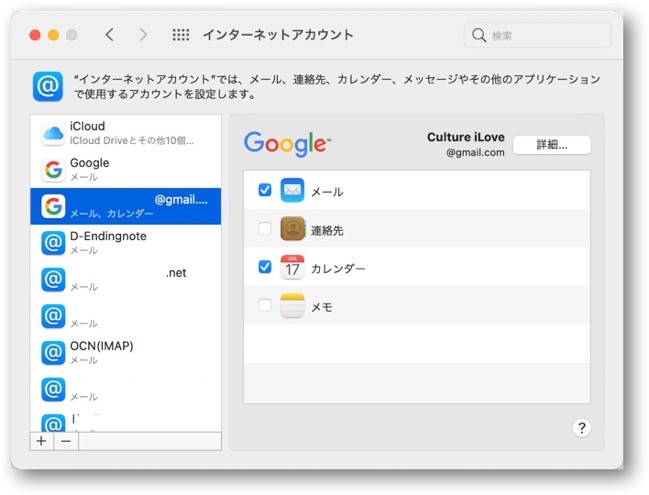Click the Contacts app book icon
Image resolution: width=649 pixels, height=495 pixels.
tap(293, 228)
